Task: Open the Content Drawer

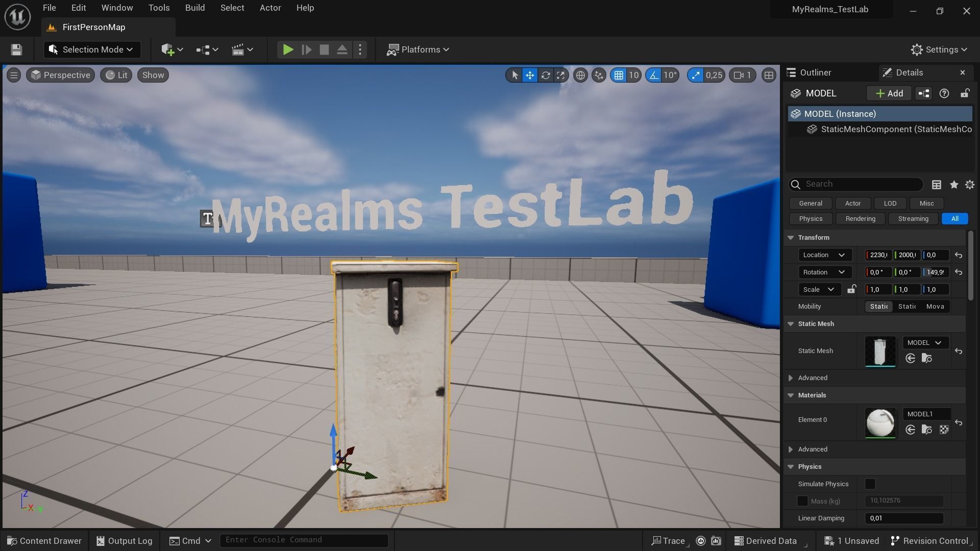Action: point(44,541)
